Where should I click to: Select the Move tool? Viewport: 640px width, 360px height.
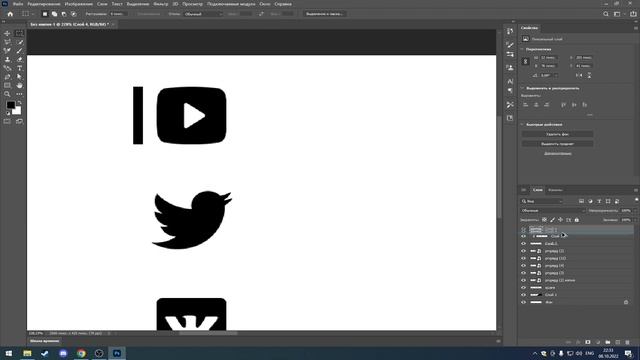point(7,33)
